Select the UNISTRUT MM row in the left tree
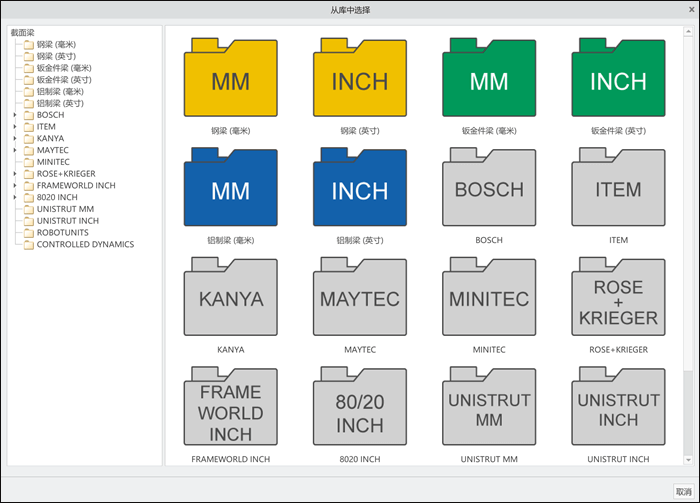 [x=59, y=209]
